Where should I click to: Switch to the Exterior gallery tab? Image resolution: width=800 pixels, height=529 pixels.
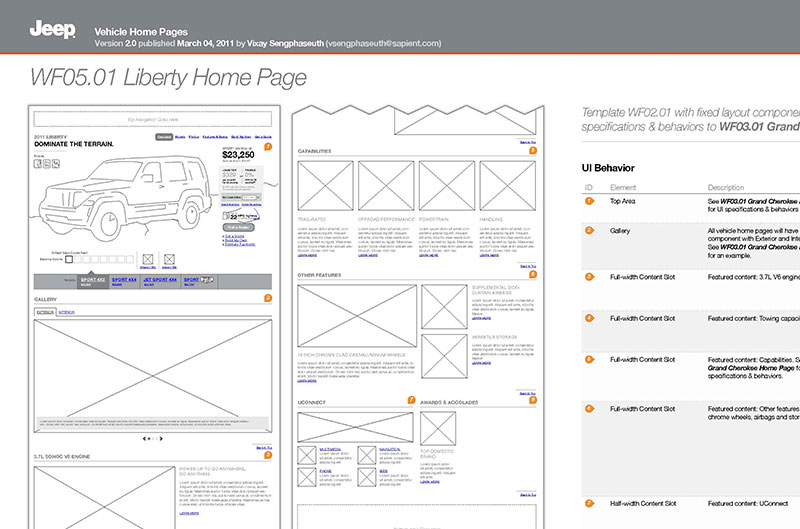45,312
